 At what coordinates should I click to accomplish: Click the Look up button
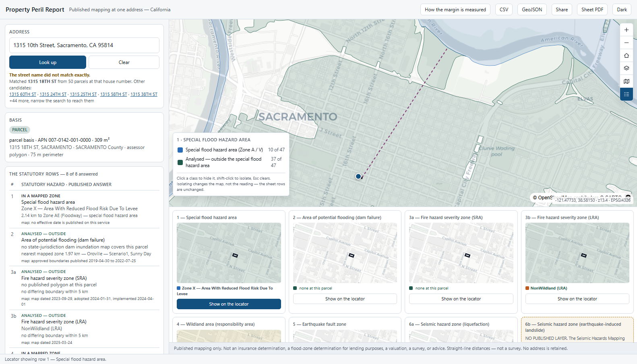point(48,62)
